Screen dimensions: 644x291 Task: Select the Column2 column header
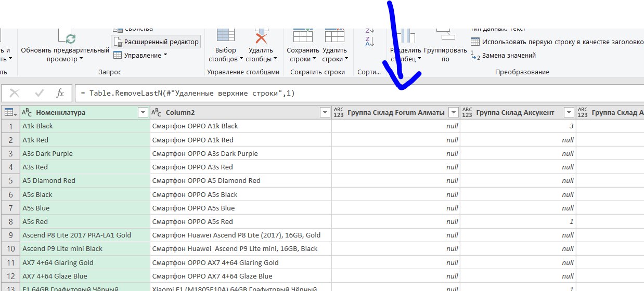click(241, 112)
